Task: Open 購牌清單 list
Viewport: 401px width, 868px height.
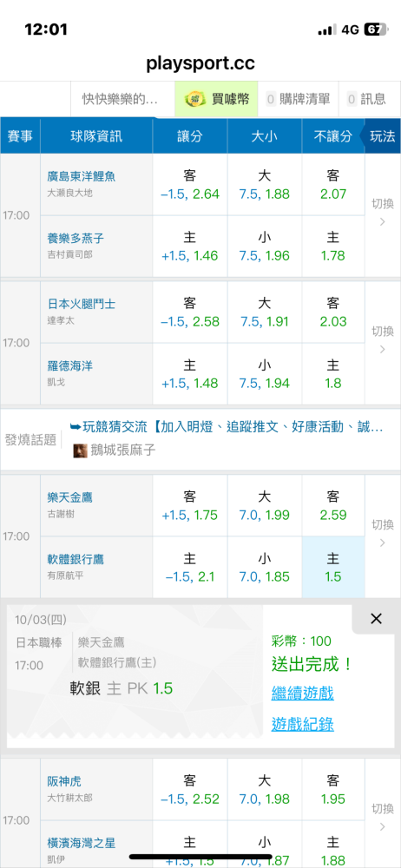Action: [298, 99]
